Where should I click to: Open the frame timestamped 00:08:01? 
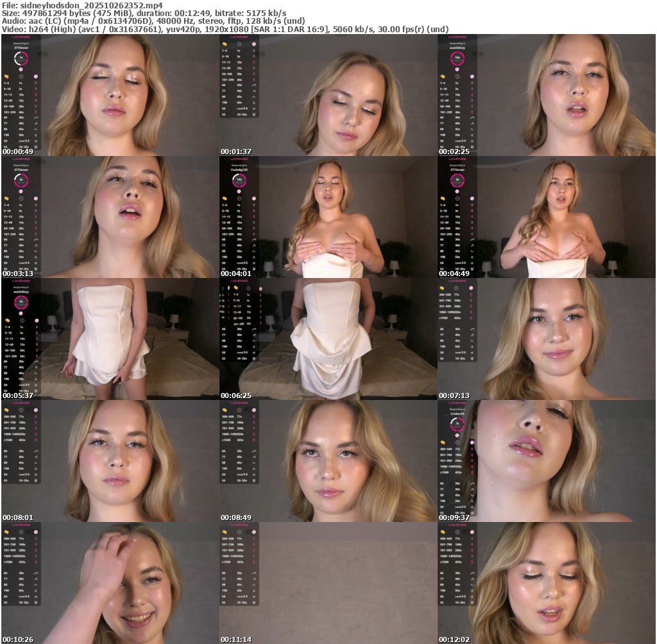point(110,461)
